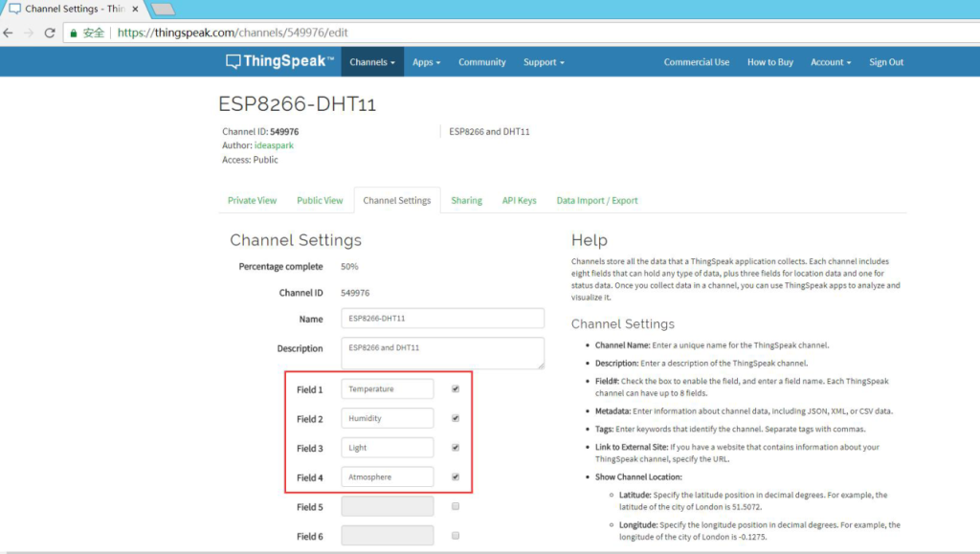Click Sign Out
This screenshot has width=980, height=554.
(886, 62)
